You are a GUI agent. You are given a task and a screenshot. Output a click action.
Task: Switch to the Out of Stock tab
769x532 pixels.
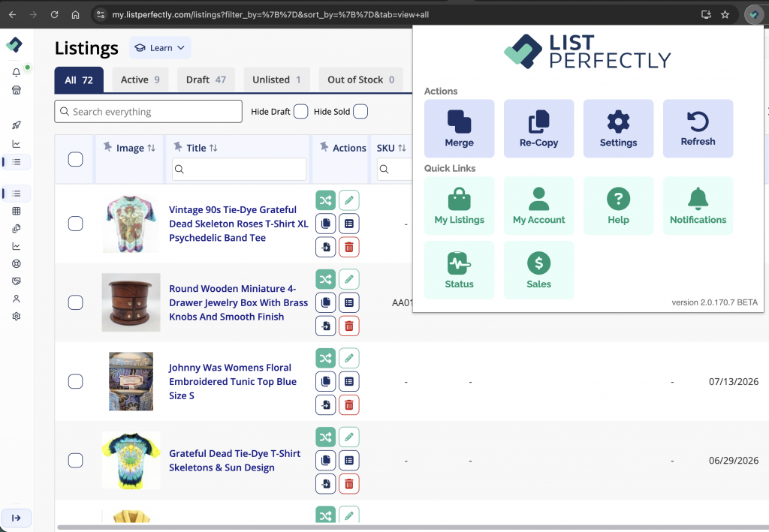(x=361, y=80)
